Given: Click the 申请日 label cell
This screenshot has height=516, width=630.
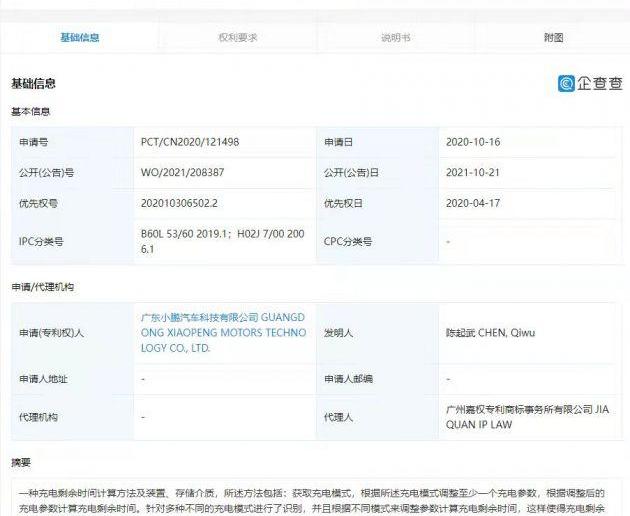Looking at the screenshot, I should tap(377, 142).
